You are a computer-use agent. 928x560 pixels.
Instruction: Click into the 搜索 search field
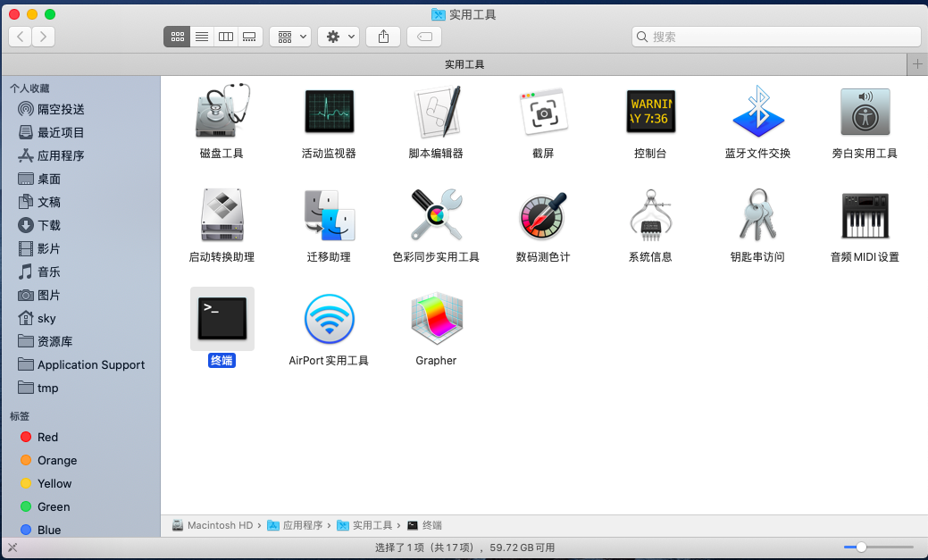(776, 37)
